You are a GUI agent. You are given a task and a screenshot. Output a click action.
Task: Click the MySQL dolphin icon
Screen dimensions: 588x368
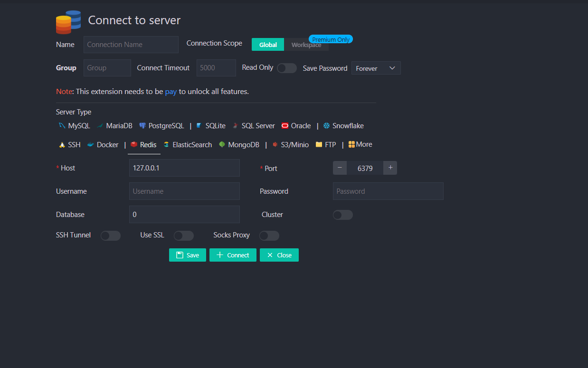62,126
